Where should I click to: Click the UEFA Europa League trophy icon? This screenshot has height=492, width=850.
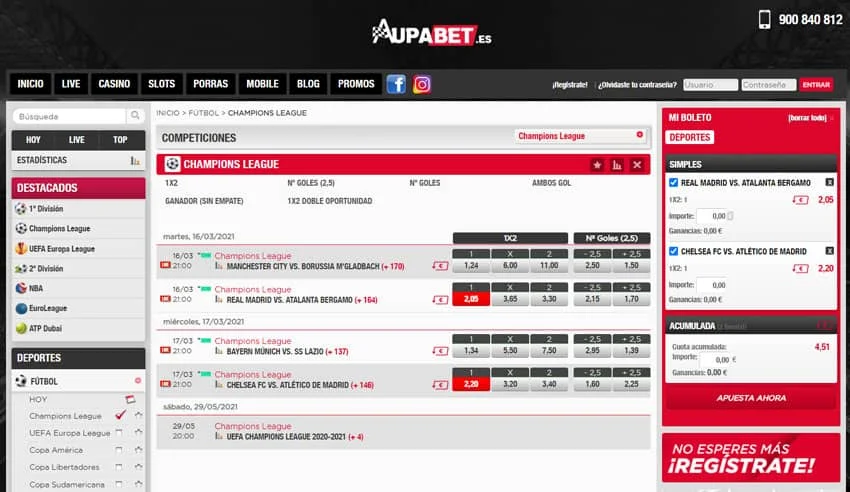click(21, 249)
